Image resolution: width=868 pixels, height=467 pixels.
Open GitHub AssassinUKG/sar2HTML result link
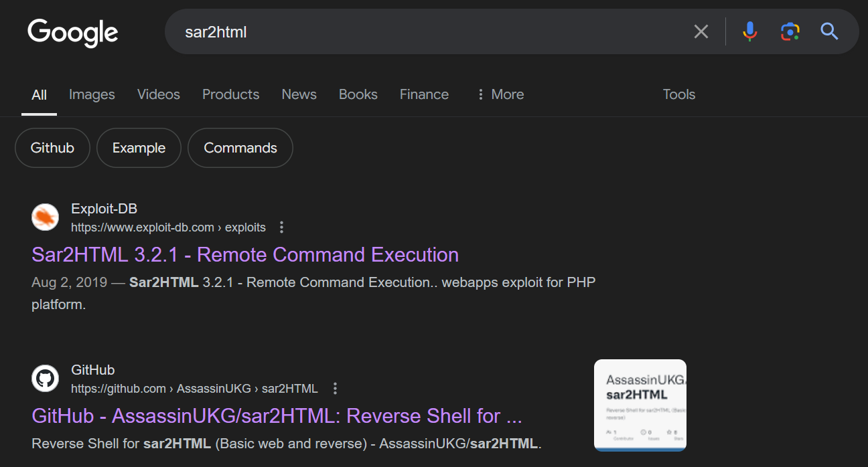pyautogui.click(x=277, y=416)
